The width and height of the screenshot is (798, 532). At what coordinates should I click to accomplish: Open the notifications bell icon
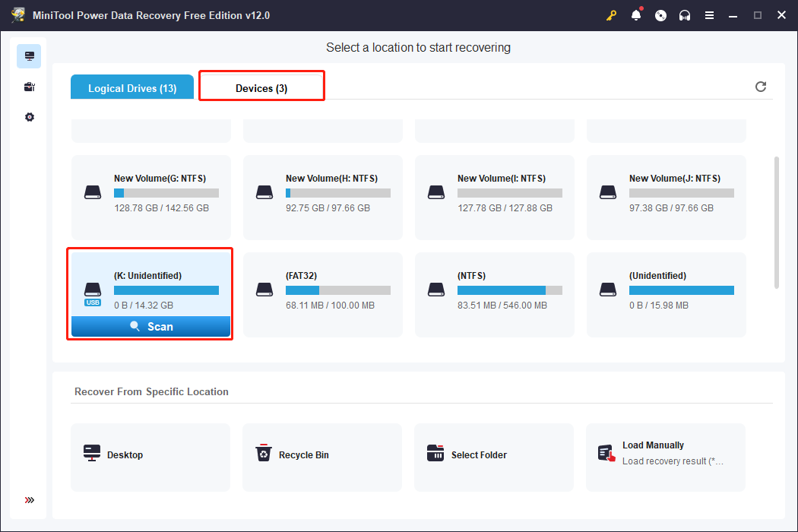pos(636,15)
